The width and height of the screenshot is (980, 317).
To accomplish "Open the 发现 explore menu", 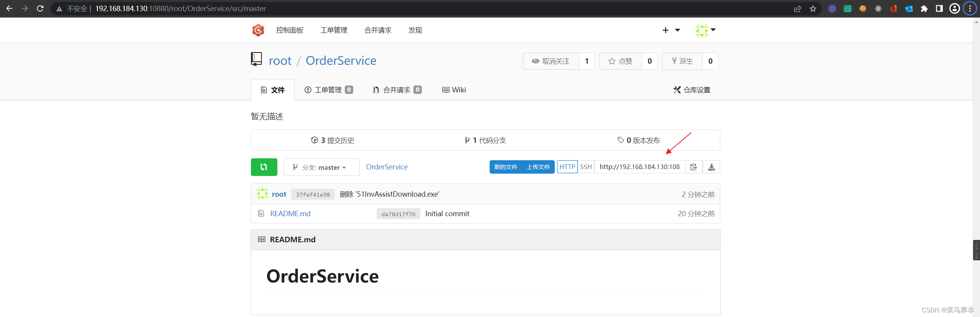I will 415,30.
